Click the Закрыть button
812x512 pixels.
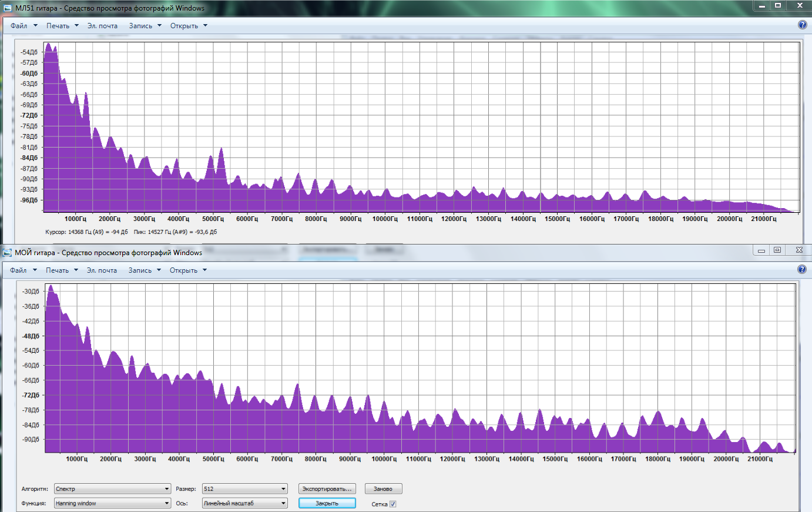tap(327, 503)
